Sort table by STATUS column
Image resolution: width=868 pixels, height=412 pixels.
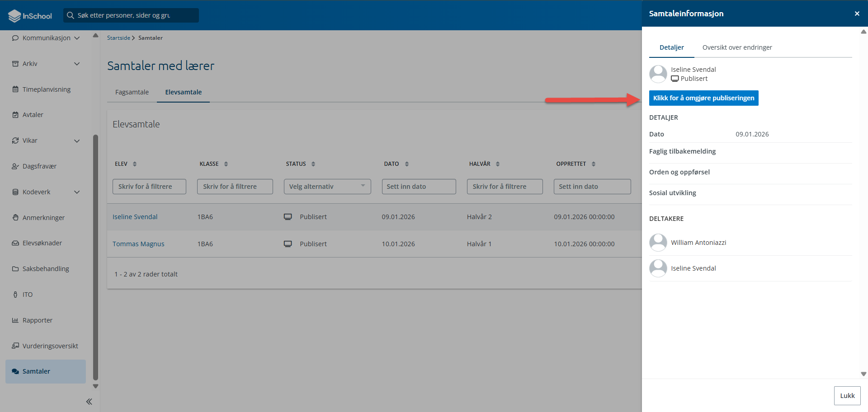[x=313, y=164]
